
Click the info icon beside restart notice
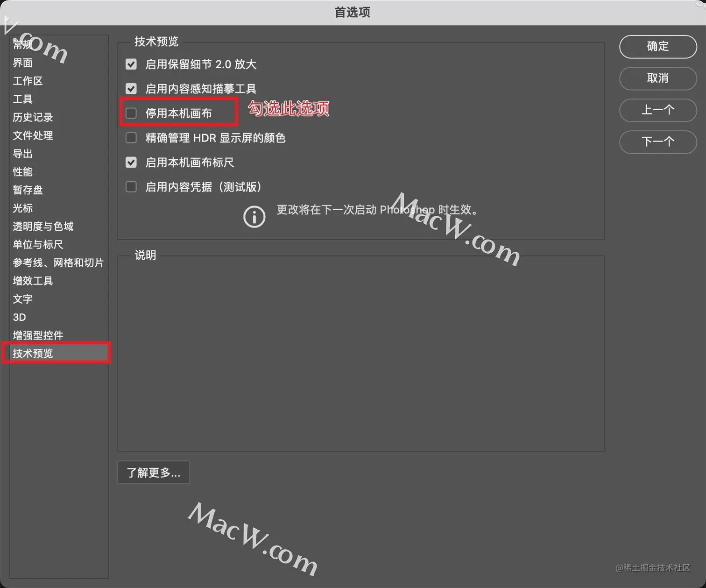(254, 217)
